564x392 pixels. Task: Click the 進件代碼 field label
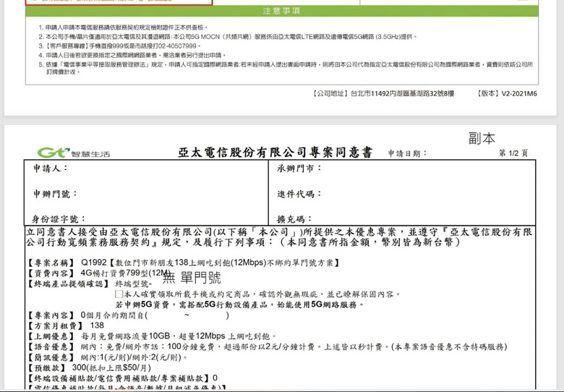point(299,195)
